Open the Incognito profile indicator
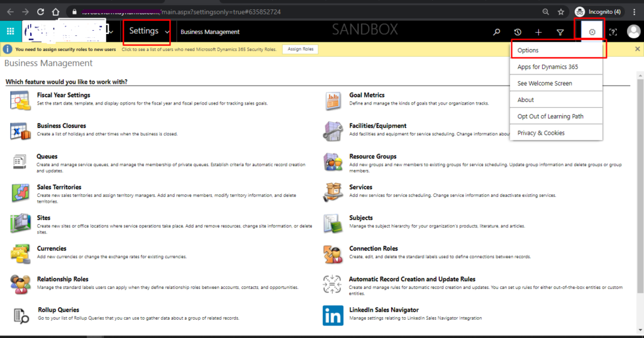This screenshot has height=338, width=644. [x=597, y=12]
